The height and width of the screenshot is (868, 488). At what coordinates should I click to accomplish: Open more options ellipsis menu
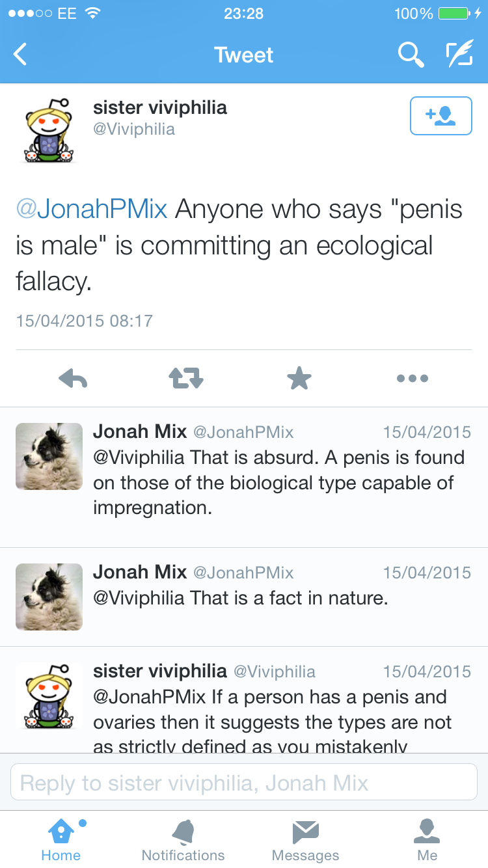[x=413, y=378]
